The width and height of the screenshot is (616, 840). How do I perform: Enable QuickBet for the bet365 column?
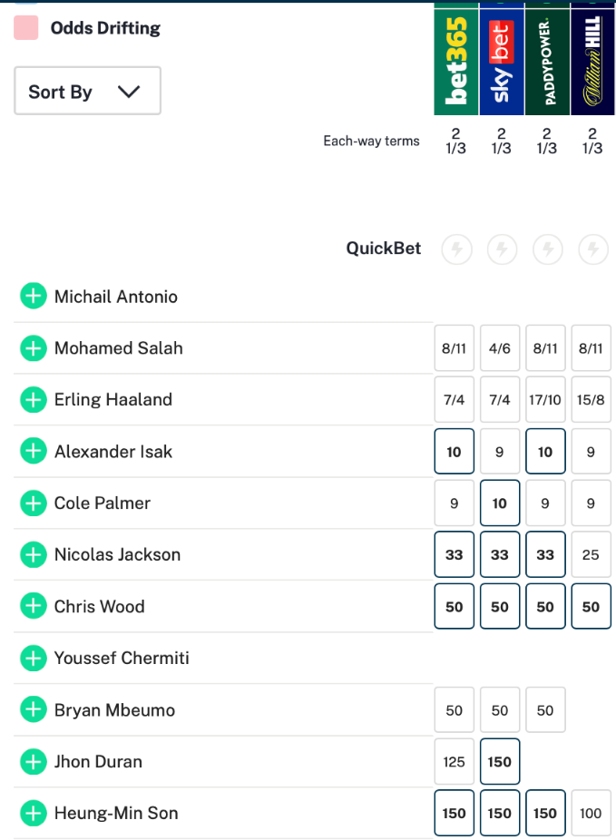coord(456,249)
